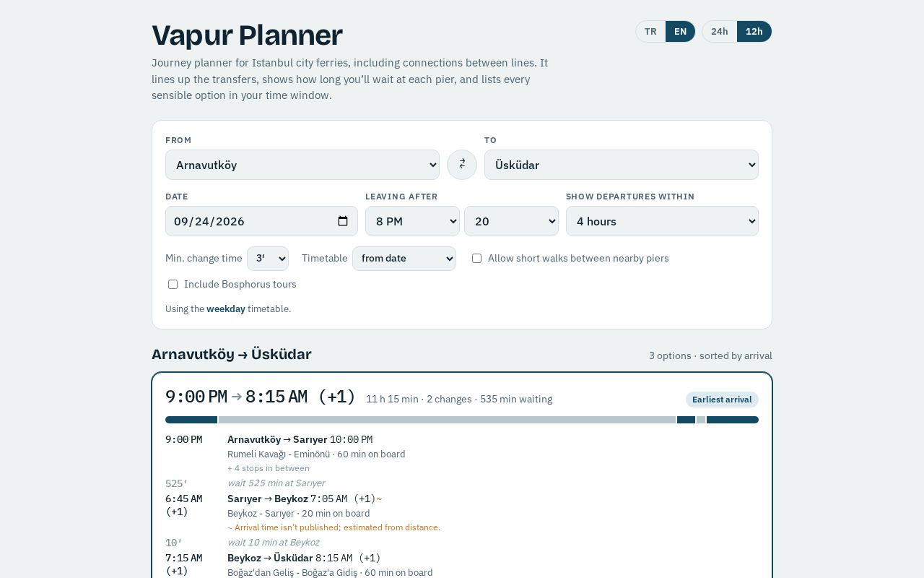Image resolution: width=924 pixels, height=578 pixels.
Task: Click the estimated arrival time note
Action: point(334,527)
